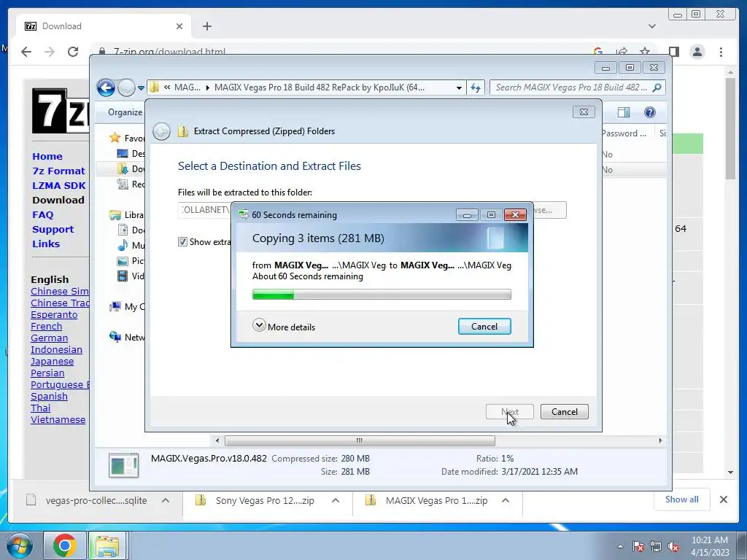Open Chrome tab search dropdown
The width and height of the screenshot is (747, 560).
[x=652, y=26]
